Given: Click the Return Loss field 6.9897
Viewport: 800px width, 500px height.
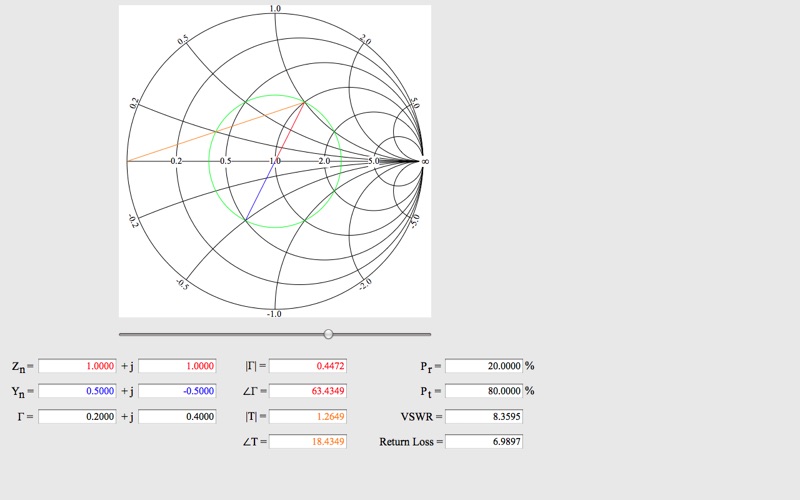Looking at the screenshot, I should [x=484, y=441].
